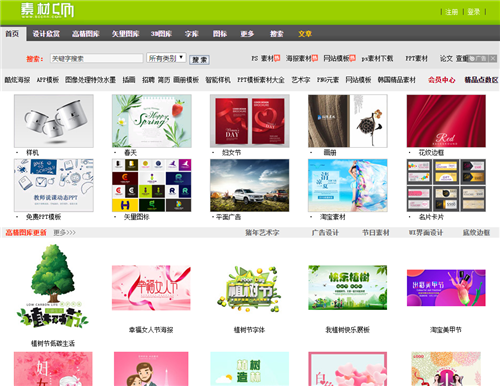Click the PNG元素 link
Viewport: 500px width, 386px height.
click(x=328, y=80)
